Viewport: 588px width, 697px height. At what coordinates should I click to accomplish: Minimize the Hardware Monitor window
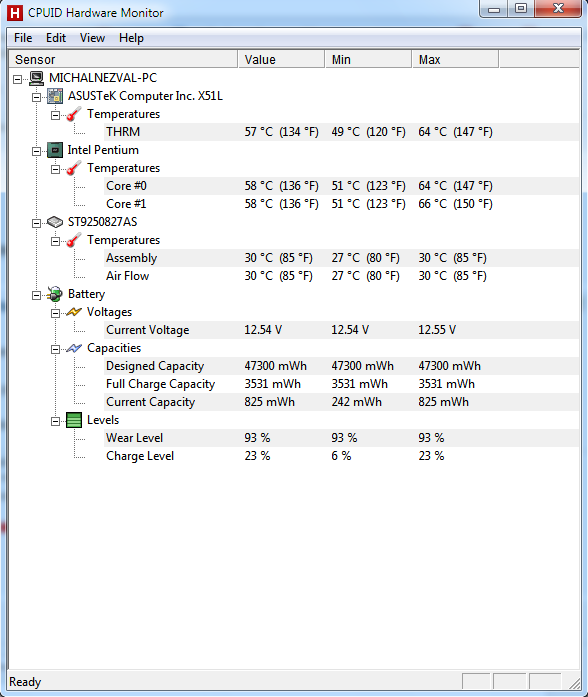click(x=494, y=9)
